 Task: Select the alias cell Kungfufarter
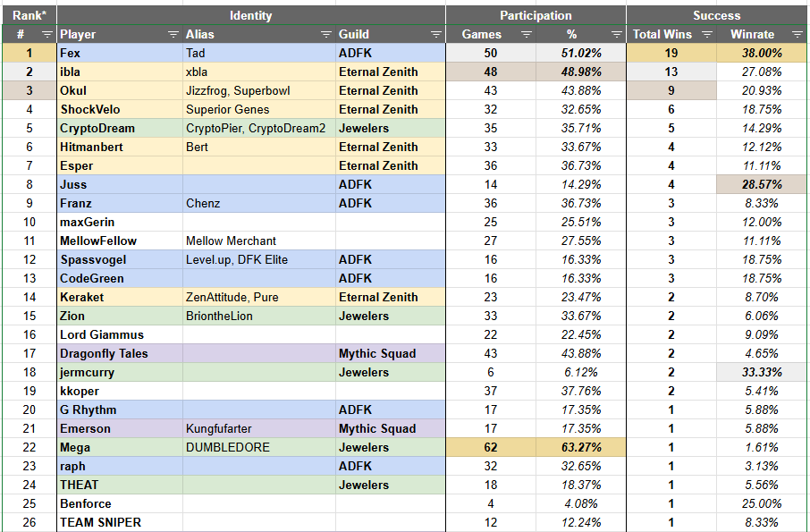coord(259,428)
